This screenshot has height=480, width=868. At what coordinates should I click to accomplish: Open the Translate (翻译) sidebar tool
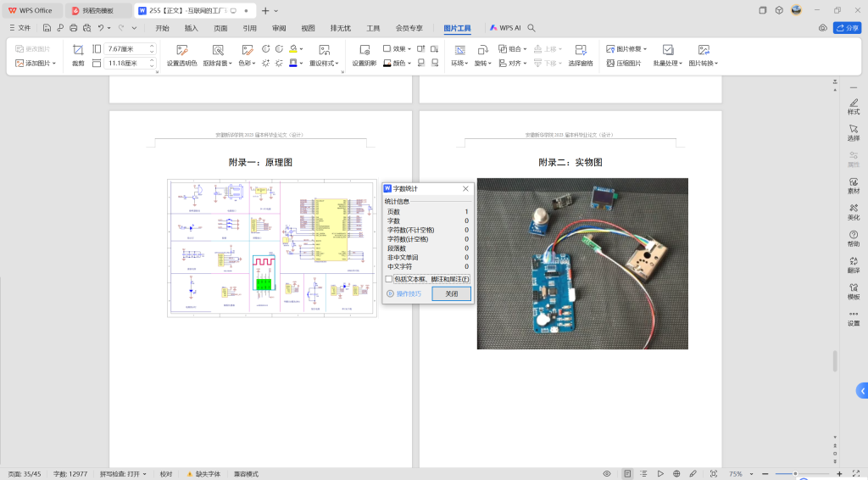(854, 265)
